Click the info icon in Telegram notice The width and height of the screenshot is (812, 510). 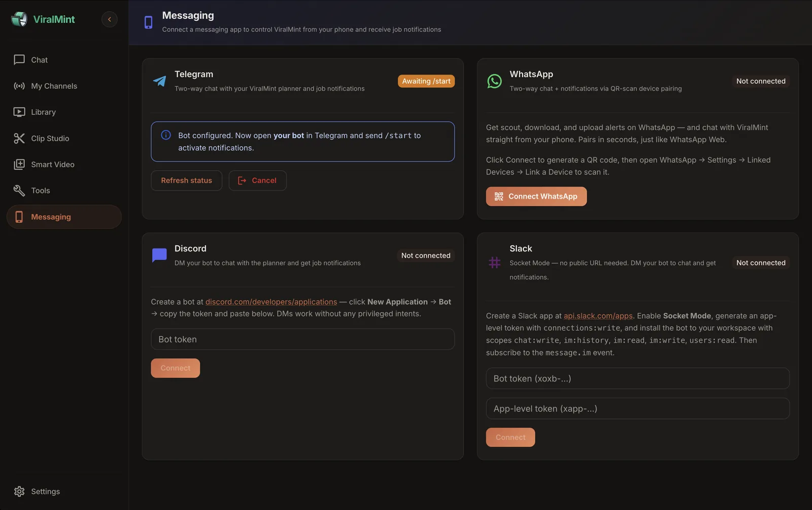point(166,135)
